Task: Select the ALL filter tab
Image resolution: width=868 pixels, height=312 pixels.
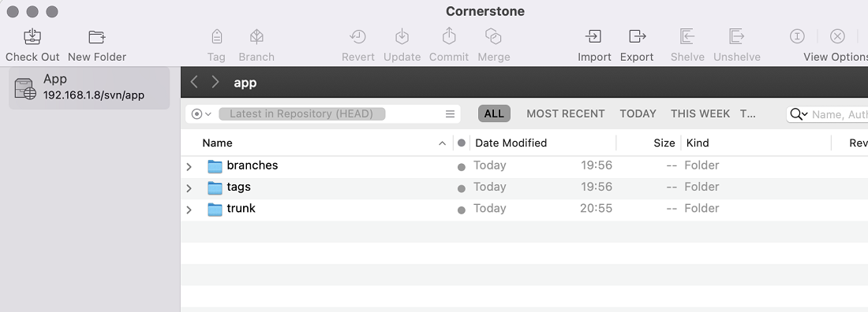Action: click(494, 113)
